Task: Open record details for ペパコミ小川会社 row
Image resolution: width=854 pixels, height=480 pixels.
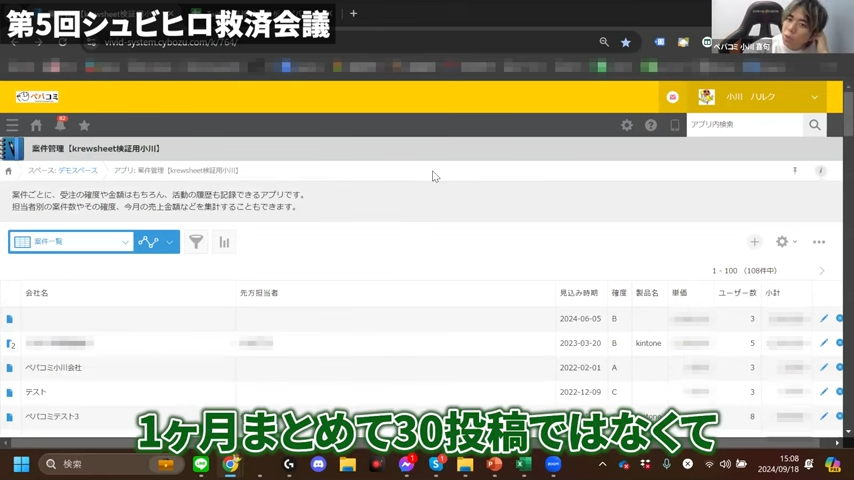Action: (x=9, y=368)
